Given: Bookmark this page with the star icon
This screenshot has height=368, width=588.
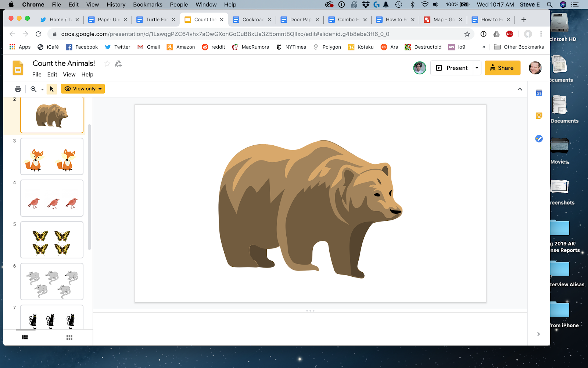Looking at the screenshot, I should 467,34.
